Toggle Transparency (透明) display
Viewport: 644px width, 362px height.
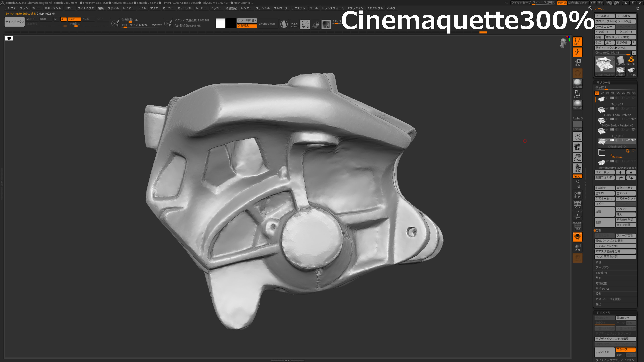[x=577, y=247]
